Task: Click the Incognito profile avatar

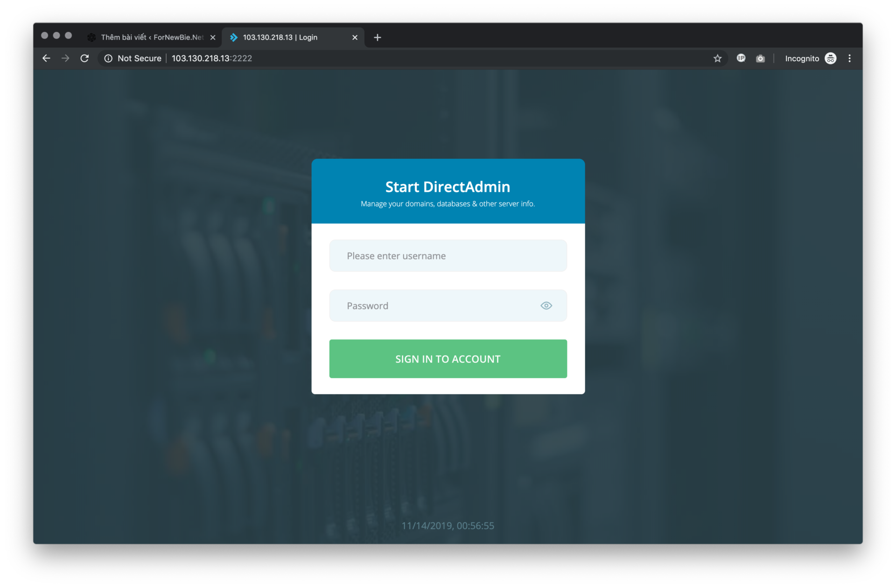Action: point(831,58)
